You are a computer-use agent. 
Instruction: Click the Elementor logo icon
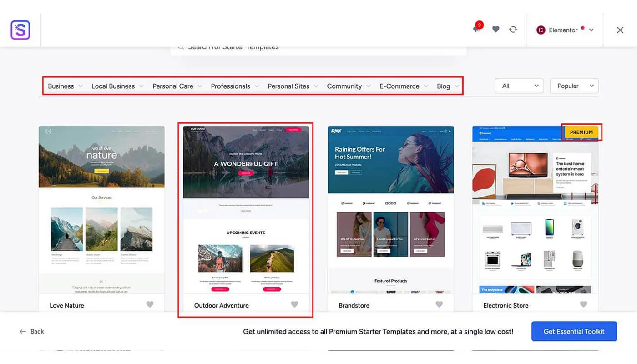point(541,30)
